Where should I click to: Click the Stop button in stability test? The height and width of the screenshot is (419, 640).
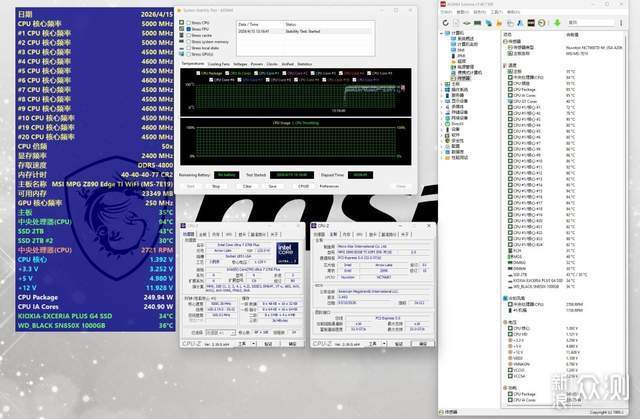pyautogui.click(x=216, y=186)
